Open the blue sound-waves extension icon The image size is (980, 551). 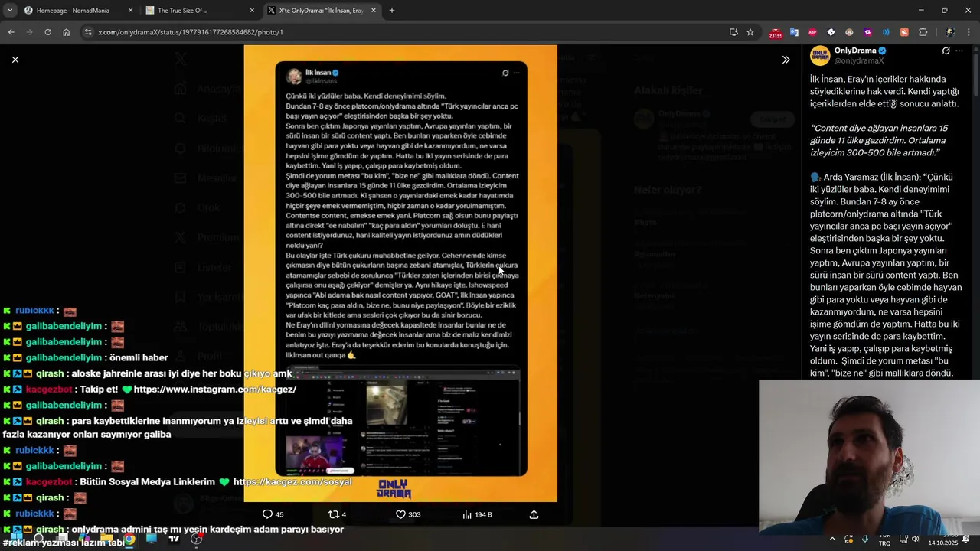pos(886,32)
